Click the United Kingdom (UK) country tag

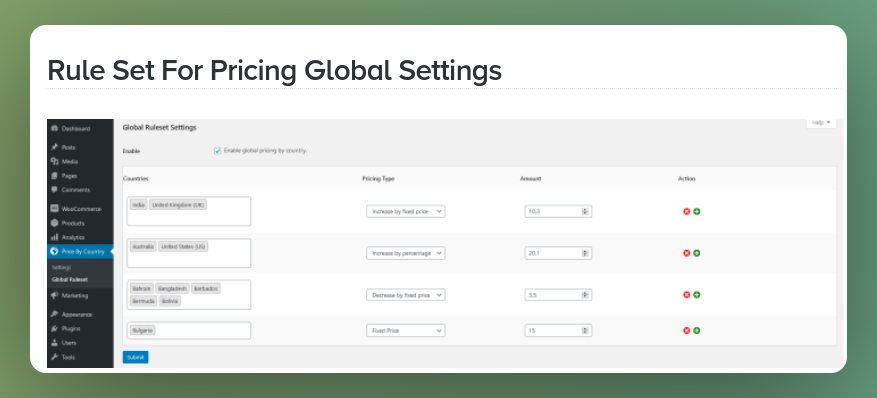(178, 205)
